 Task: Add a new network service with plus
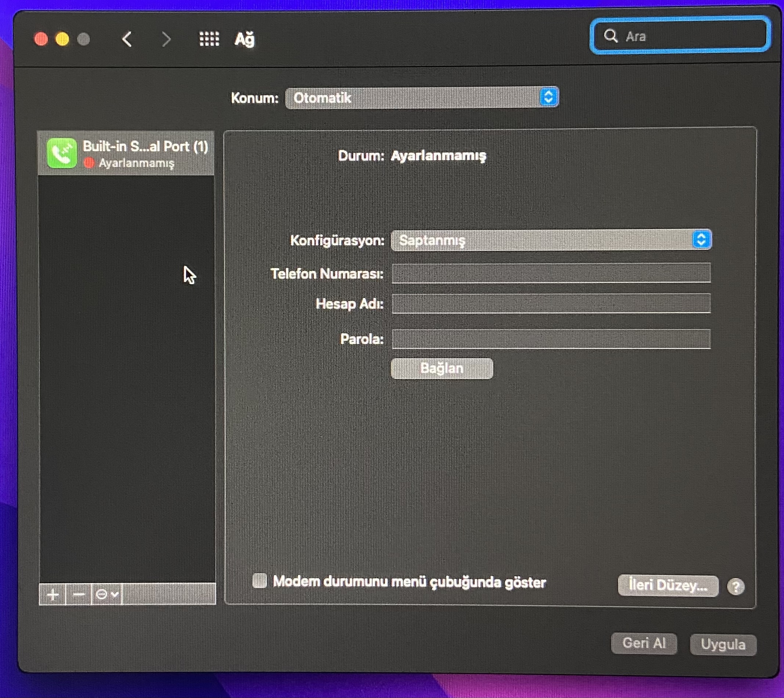point(53,595)
